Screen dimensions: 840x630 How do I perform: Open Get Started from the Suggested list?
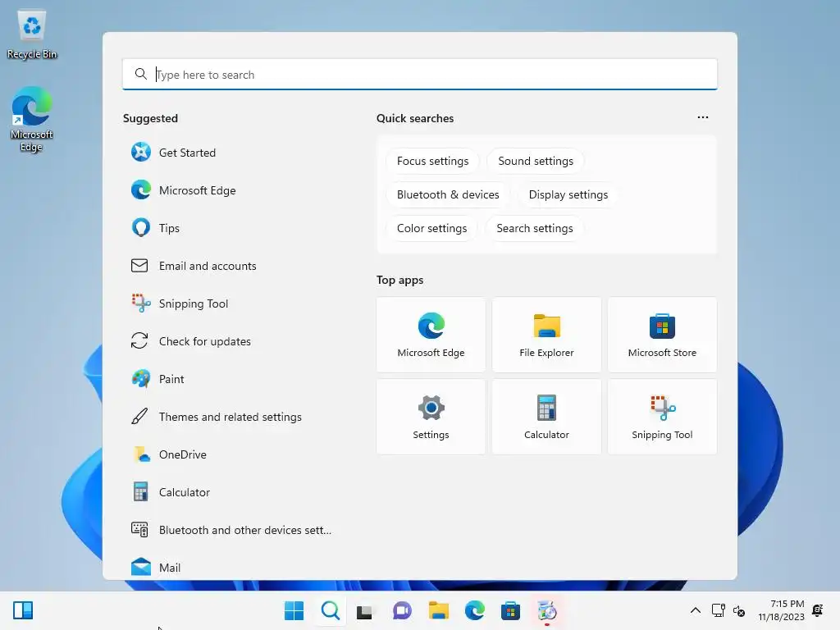tap(233, 153)
